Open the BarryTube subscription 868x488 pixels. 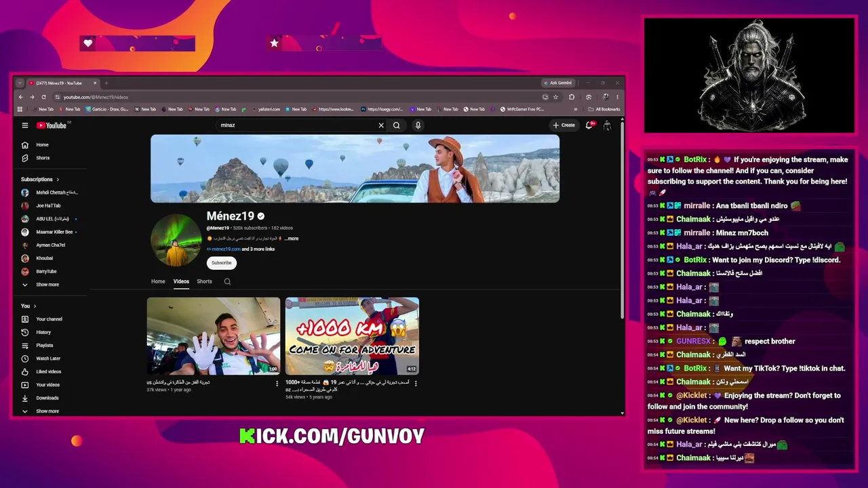(x=51, y=272)
